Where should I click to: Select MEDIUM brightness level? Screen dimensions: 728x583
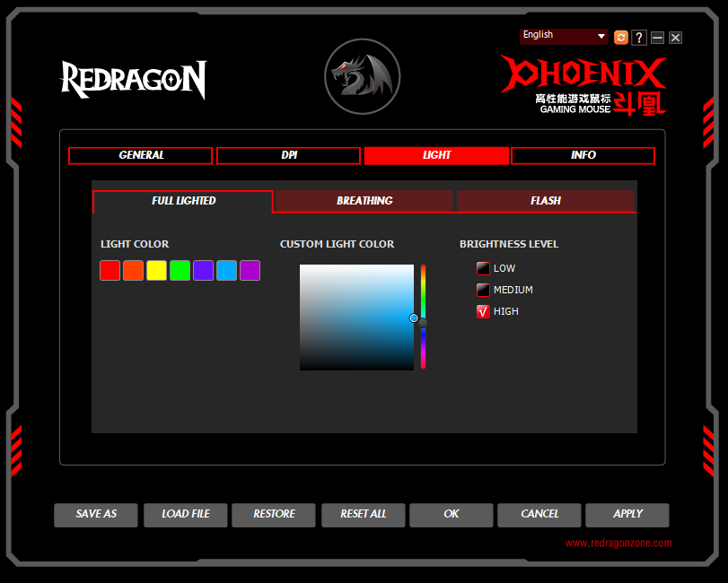[483, 290]
